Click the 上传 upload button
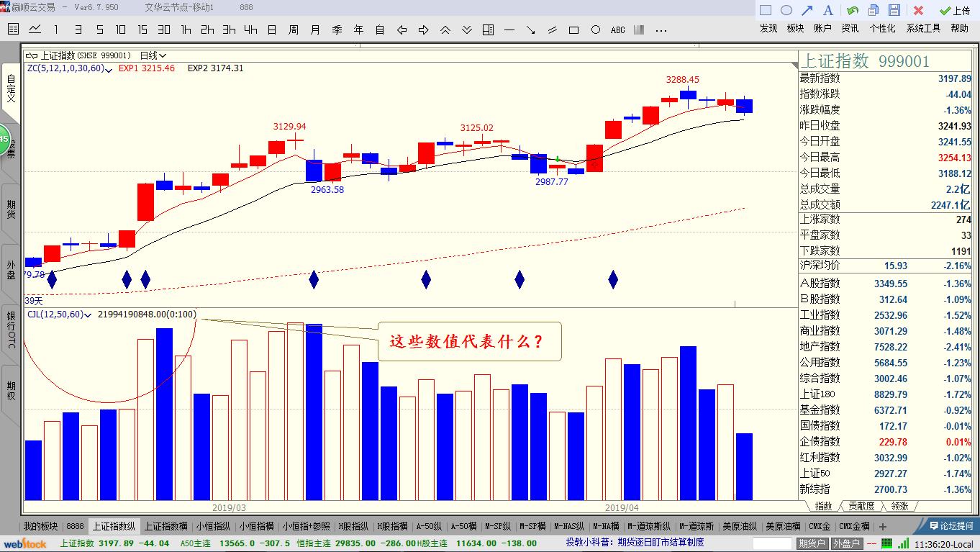980x552 pixels. (x=955, y=10)
